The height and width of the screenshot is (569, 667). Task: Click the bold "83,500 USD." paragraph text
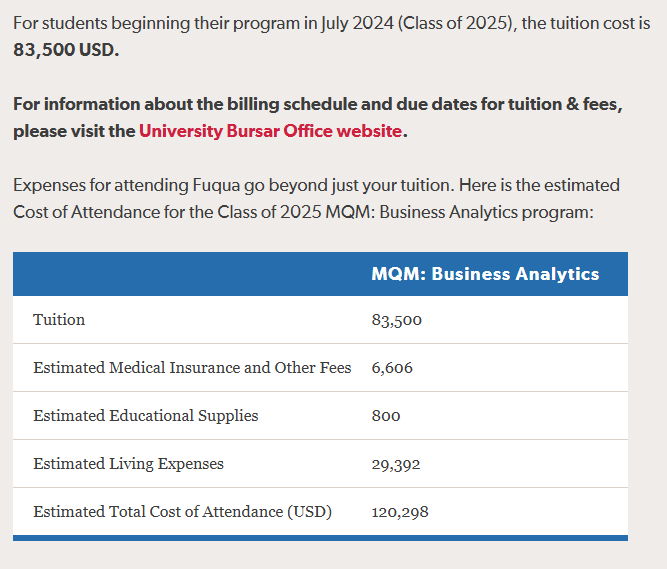coord(65,49)
